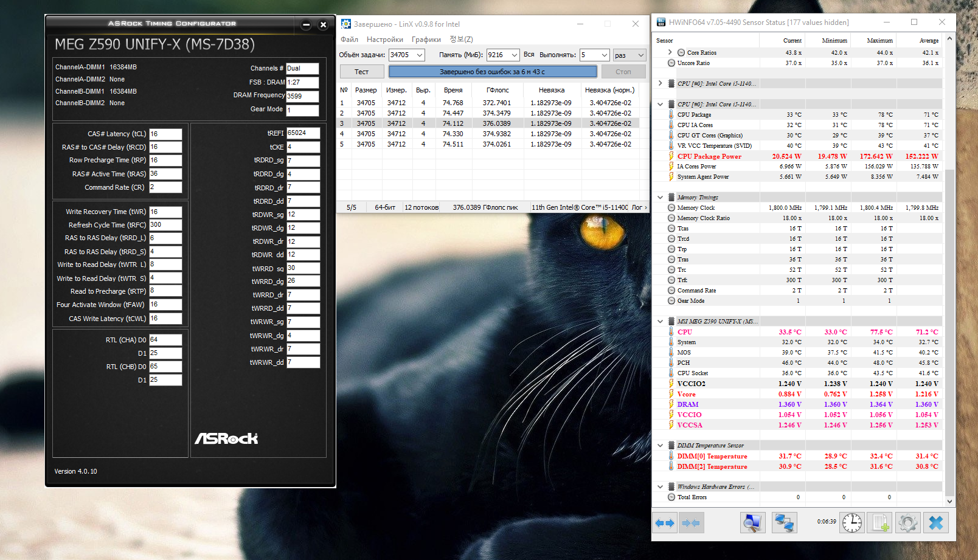
Task: Click the circle icon beside Uncore Ratio
Action: tap(671, 63)
